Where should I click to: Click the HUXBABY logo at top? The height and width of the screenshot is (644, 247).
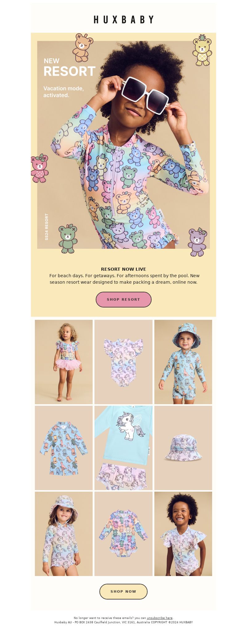[x=124, y=20]
